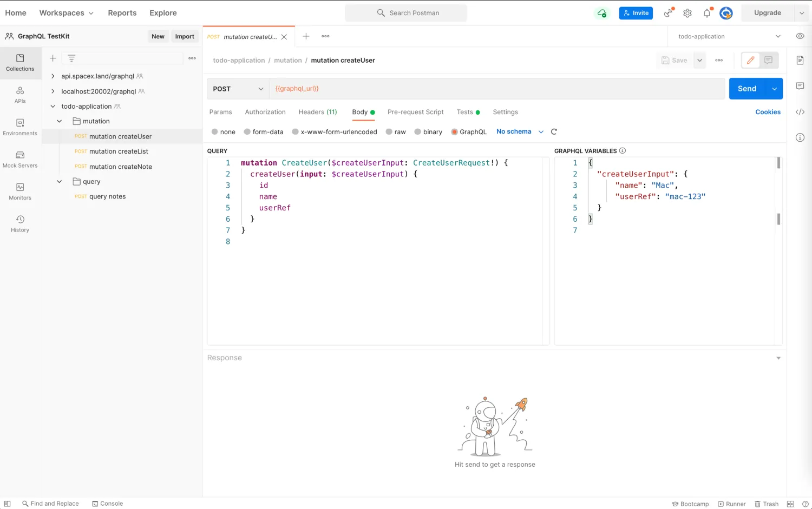The height and width of the screenshot is (509, 812).
Task: Open the Save dropdown arrow
Action: pos(699,60)
